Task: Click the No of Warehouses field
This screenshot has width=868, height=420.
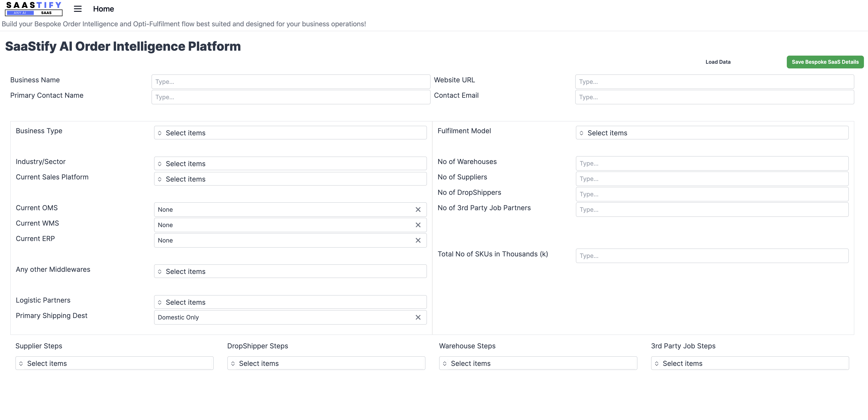Action: (712, 163)
